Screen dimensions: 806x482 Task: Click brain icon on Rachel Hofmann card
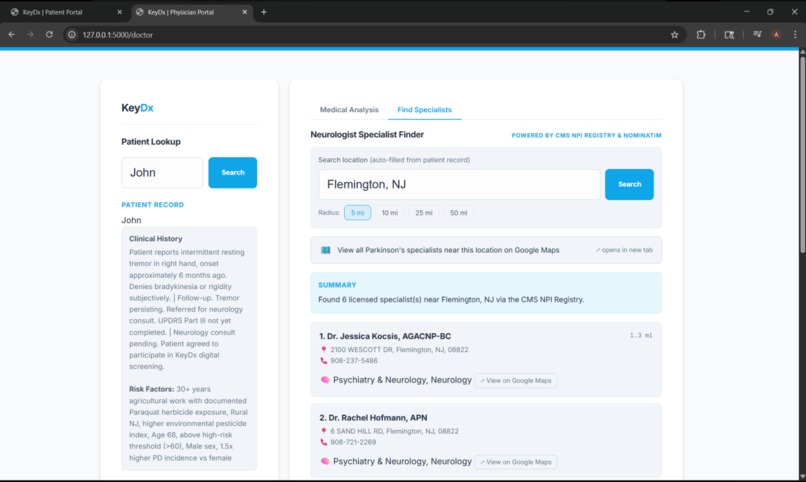(325, 461)
